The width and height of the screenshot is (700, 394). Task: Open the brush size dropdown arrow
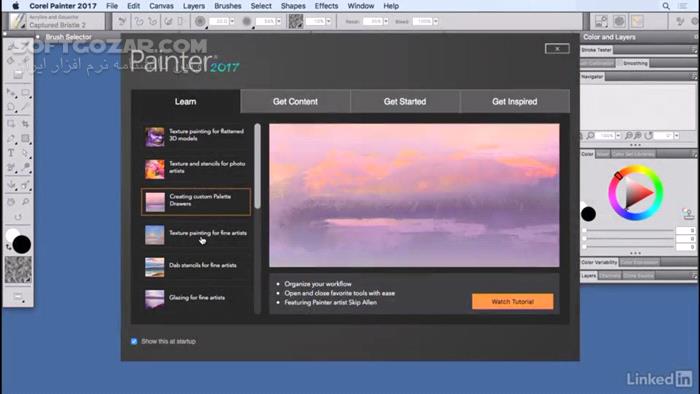232,21
